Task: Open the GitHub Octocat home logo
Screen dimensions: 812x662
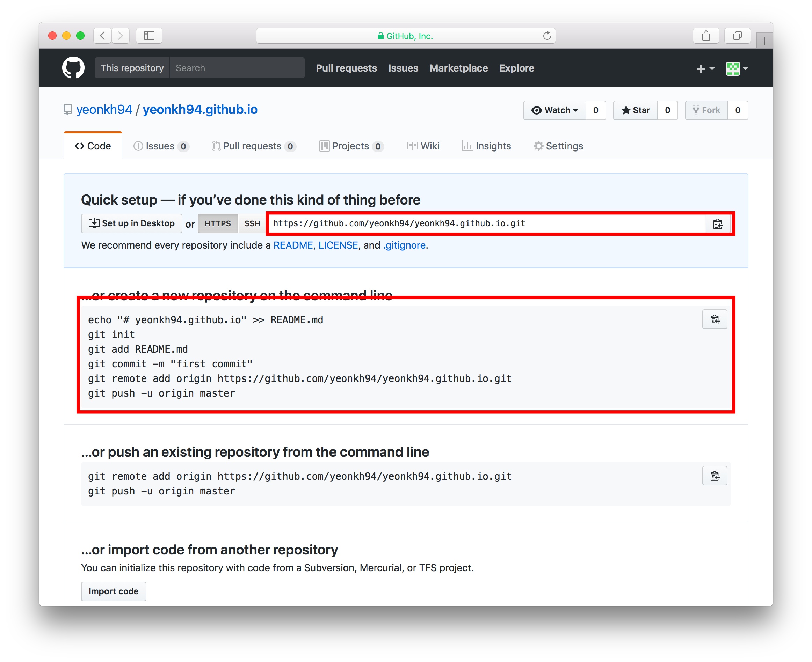Action: (73, 68)
